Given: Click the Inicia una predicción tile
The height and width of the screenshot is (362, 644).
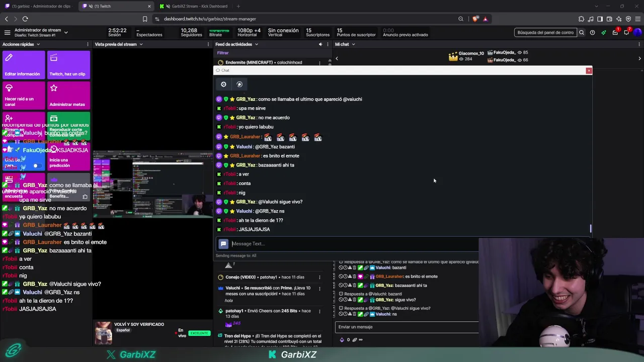Looking at the screenshot, I should click(68, 156).
